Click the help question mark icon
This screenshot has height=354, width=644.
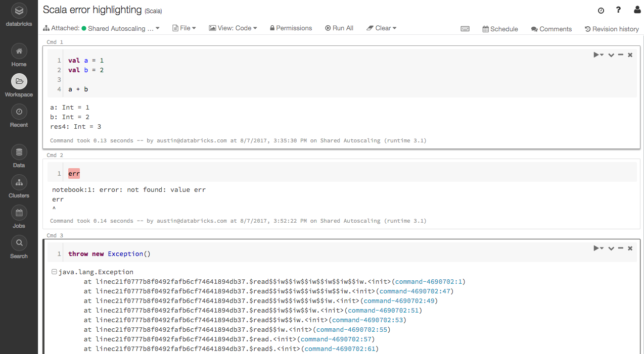pos(618,10)
